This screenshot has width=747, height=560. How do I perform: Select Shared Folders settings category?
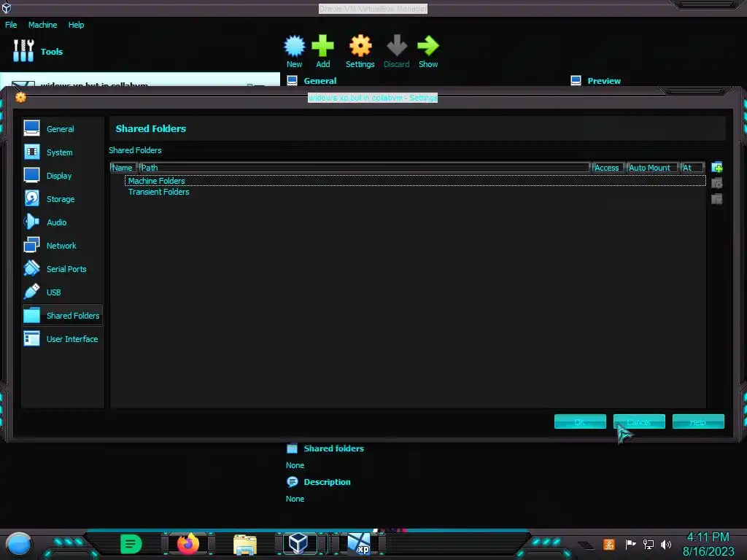point(62,315)
